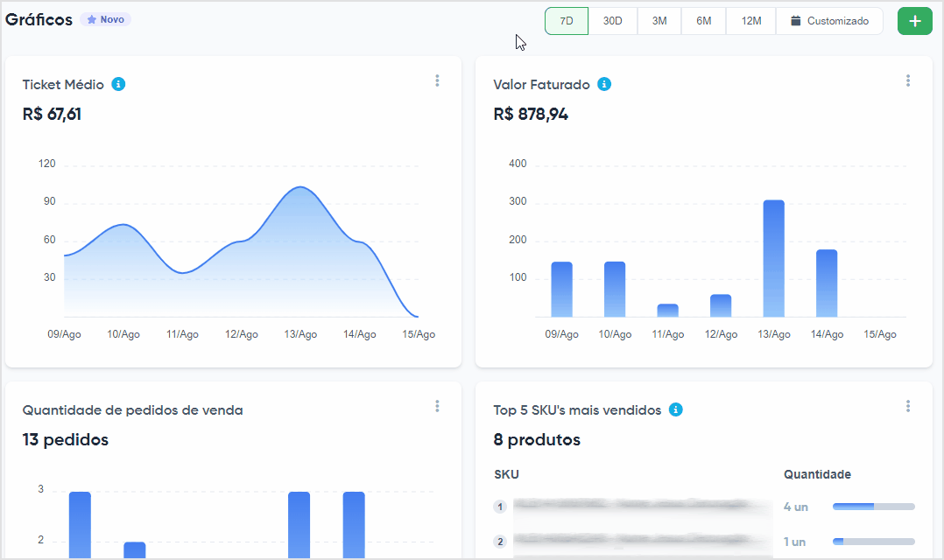Click the 13/Ago bar in Valor Faturado chart
This screenshot has height=560, width=944.
(773, 259)
